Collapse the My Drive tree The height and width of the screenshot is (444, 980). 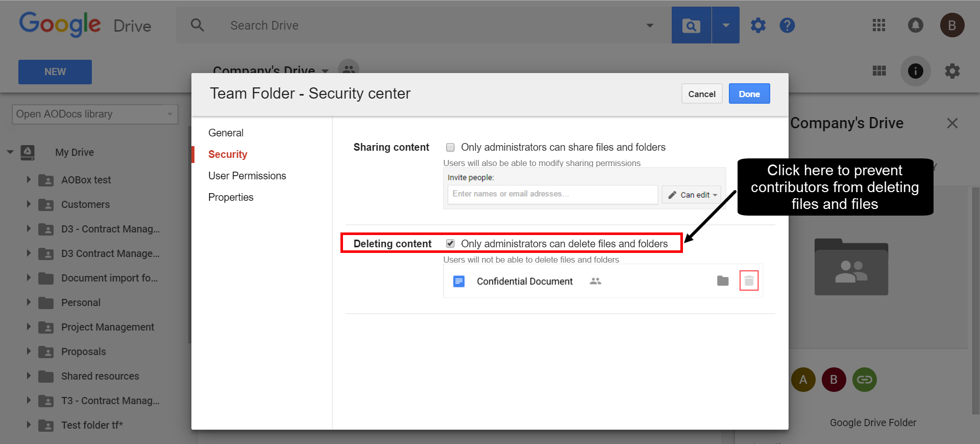click(x=10, y=152)
